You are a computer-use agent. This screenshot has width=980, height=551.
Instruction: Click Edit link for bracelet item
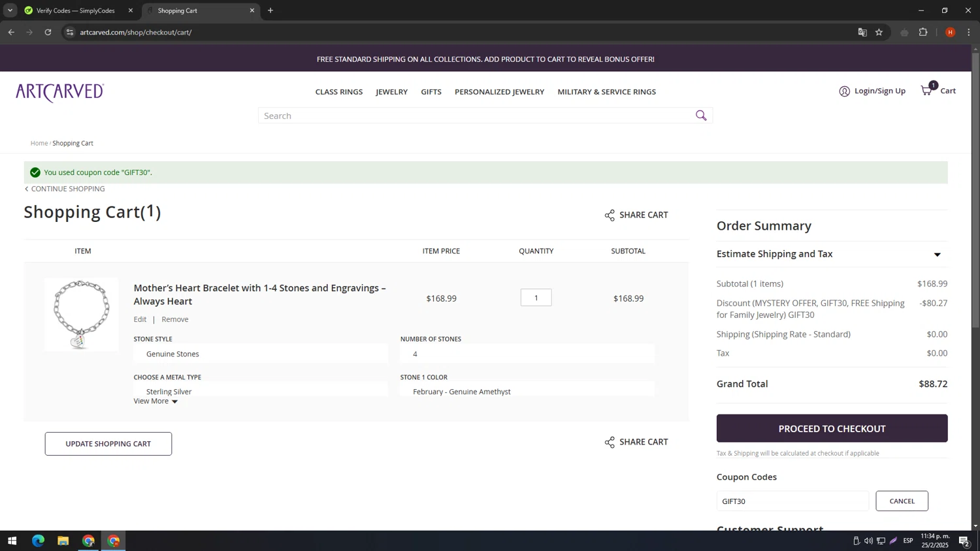pyautogui.click(x=140, y=319)
